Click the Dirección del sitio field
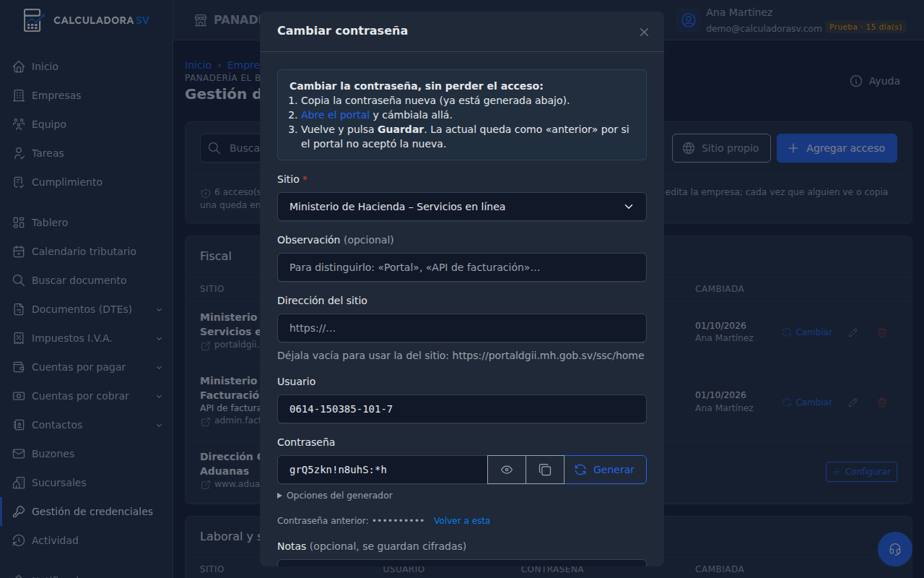 click(x=462, y=328)
